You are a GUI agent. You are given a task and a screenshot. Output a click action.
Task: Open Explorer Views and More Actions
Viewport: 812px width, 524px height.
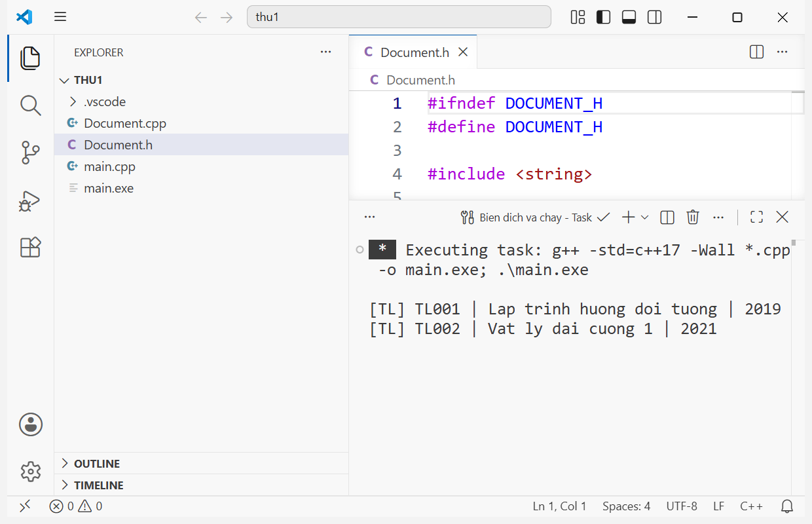[325, 52]
